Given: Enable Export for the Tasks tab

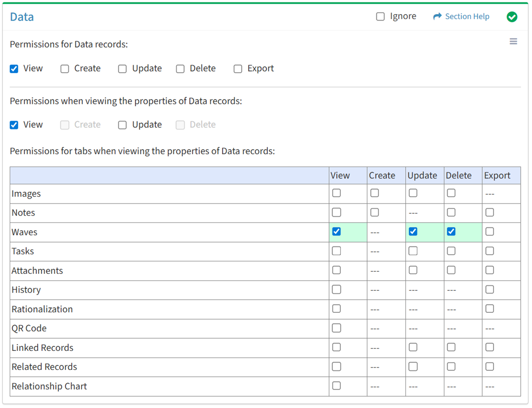Looking at the screenshot, I should coord(490,251).
